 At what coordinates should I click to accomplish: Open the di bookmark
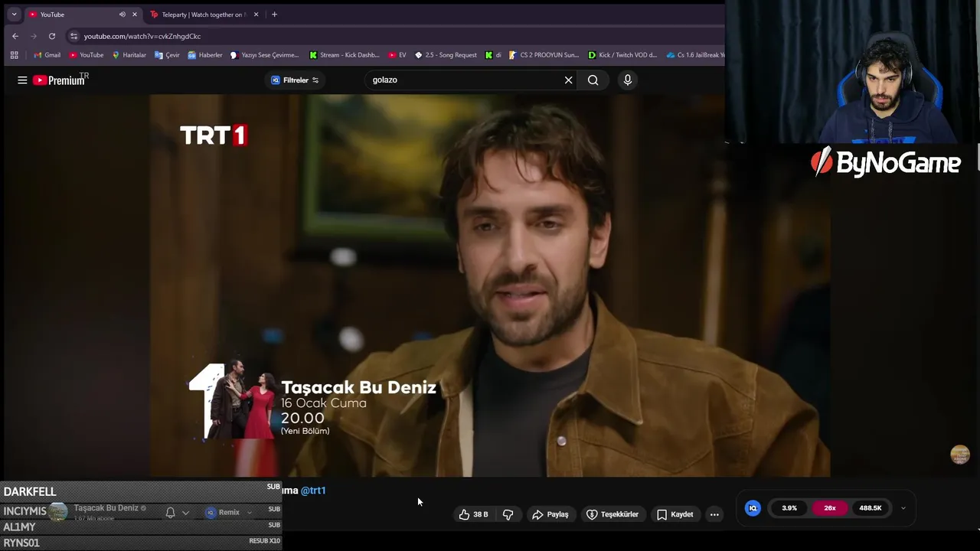tap(493, 55)
